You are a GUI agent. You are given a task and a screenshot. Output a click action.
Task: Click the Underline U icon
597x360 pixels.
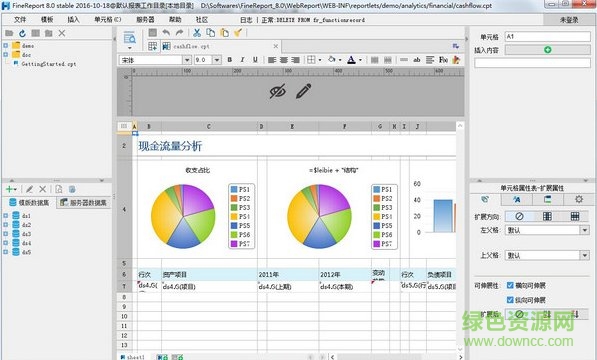[x=255, y=60]
